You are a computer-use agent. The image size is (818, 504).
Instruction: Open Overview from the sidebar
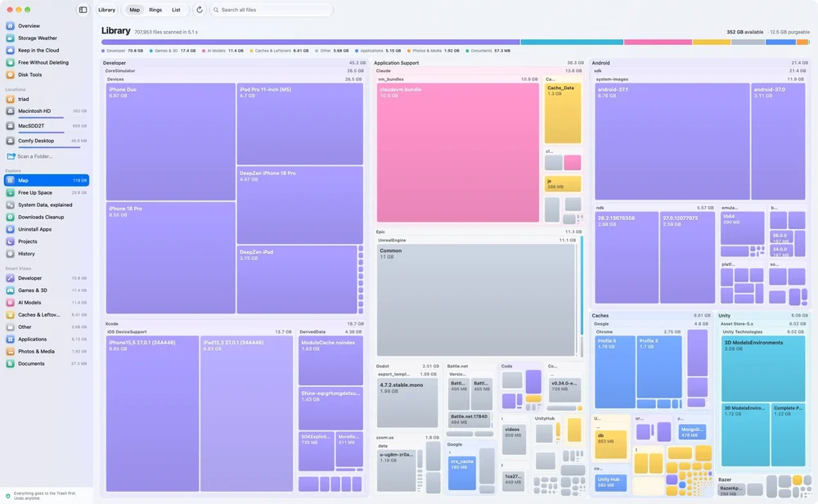[47, 25]
